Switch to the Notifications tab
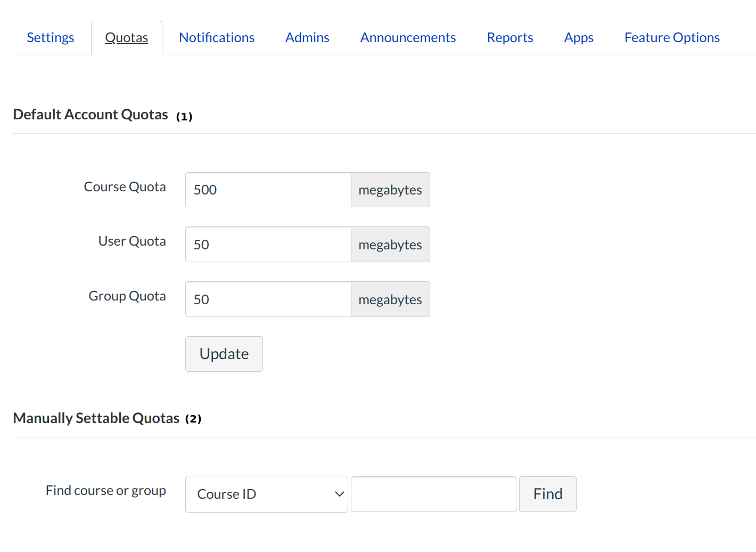Screen dimensions: 756x552 click(217, 38)
